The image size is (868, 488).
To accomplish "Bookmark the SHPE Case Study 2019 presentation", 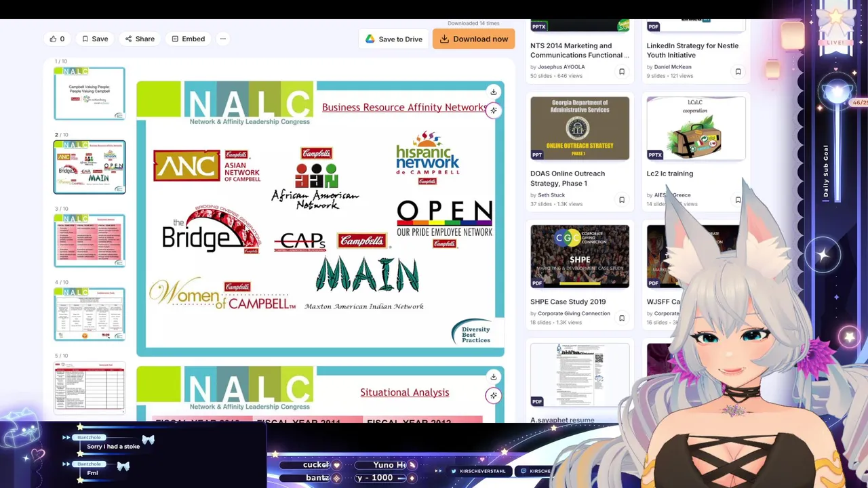I will click(x=622, y=318).
